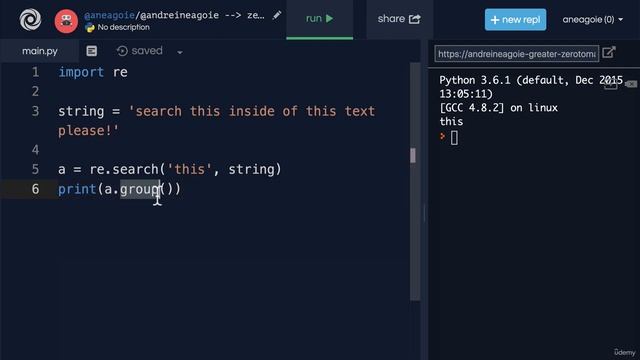Click line number 3 in gutter
This screenshot has width=640, height=360.
tap(36, 111)
